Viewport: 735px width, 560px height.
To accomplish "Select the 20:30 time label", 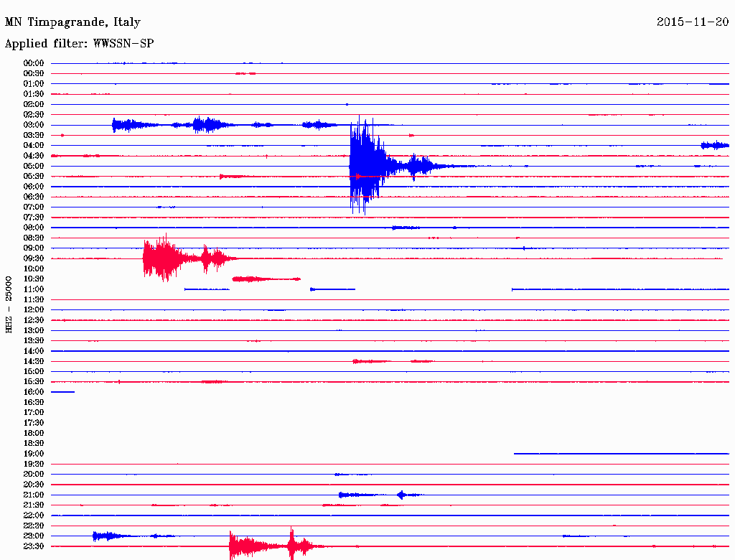I will (34, 485).
